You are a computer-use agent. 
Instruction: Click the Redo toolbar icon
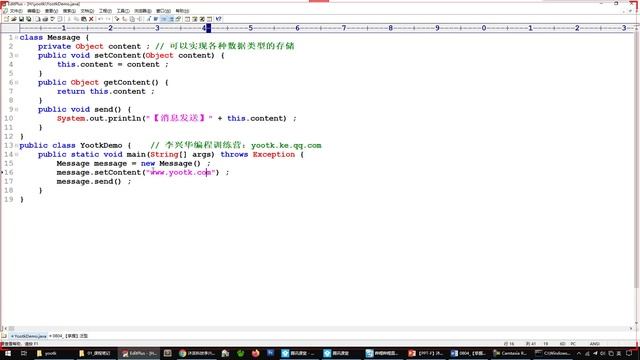click(x=108, y=19)
